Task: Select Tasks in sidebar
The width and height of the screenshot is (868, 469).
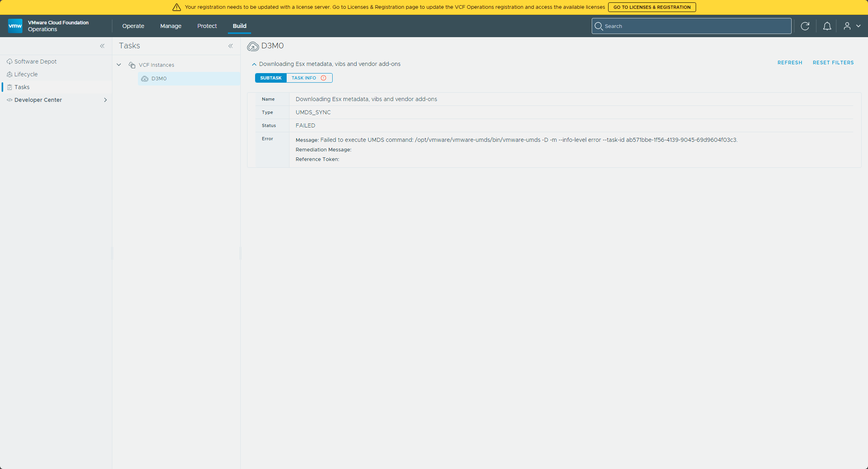Action: (22, 87)
